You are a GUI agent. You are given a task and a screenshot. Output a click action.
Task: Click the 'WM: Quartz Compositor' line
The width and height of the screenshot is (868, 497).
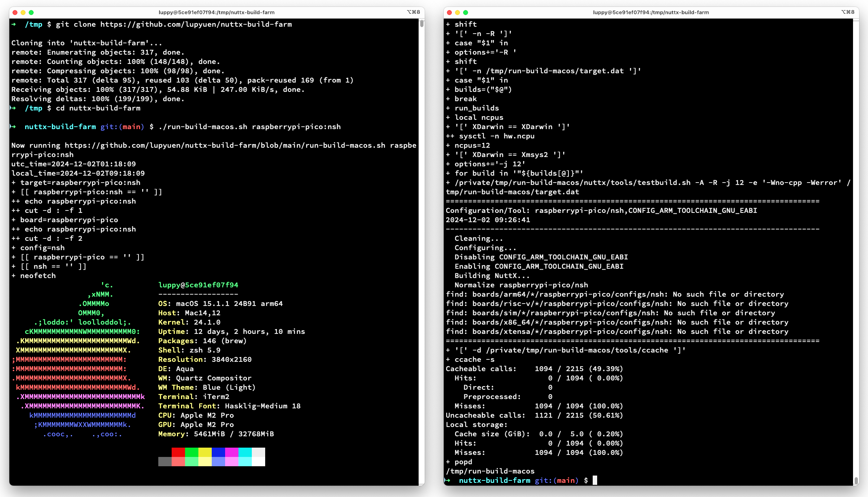pos(205,378)
